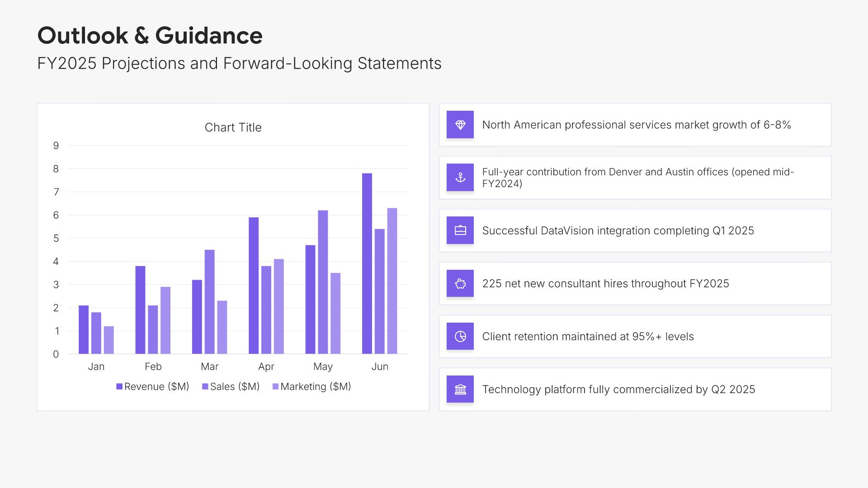The width and height of the screenshot is (868, 488).
Task: Click the '225 net new consultant hires' text
Action: 605,283
